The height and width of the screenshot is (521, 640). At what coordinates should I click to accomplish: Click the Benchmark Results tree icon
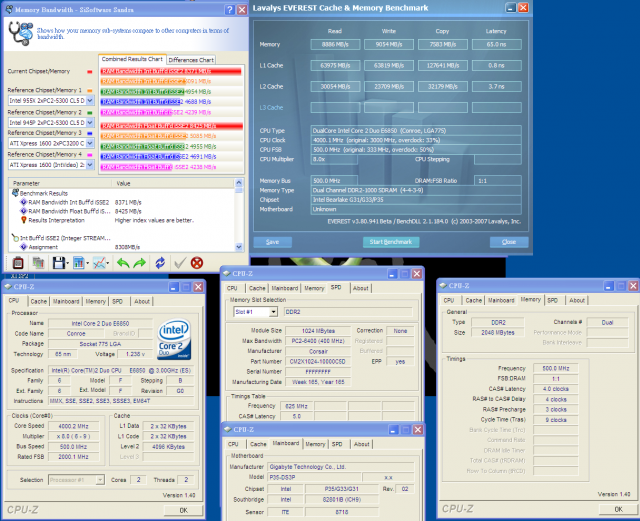coord(16,193)
